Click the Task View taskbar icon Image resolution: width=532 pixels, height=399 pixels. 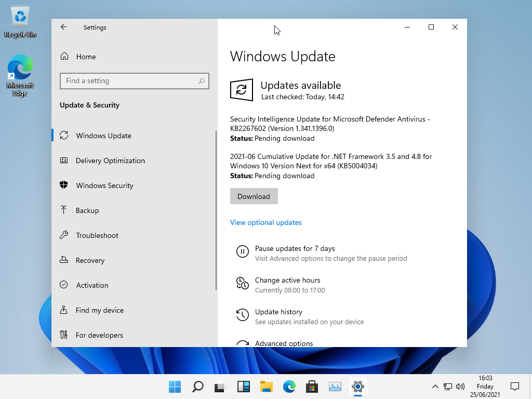pos(221,387)
